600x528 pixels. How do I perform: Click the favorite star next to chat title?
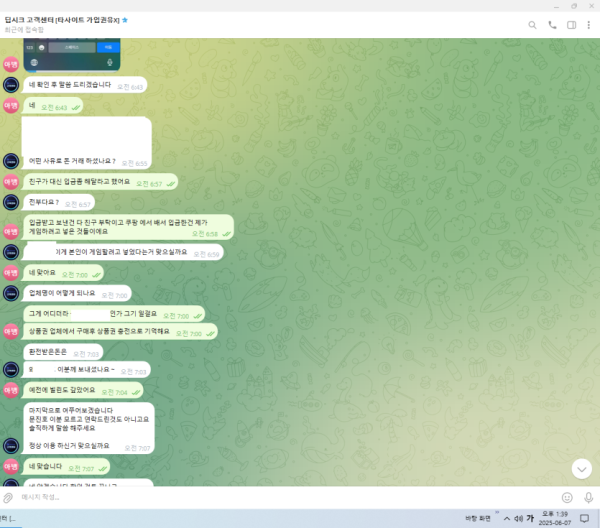point(125,20)
